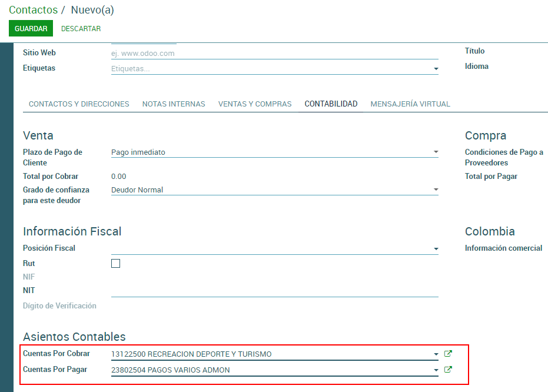Expand the Cuentas Por Pagar account dropdown
The height and width of the screenshot is (392, 548).
[x=436, y=370]
